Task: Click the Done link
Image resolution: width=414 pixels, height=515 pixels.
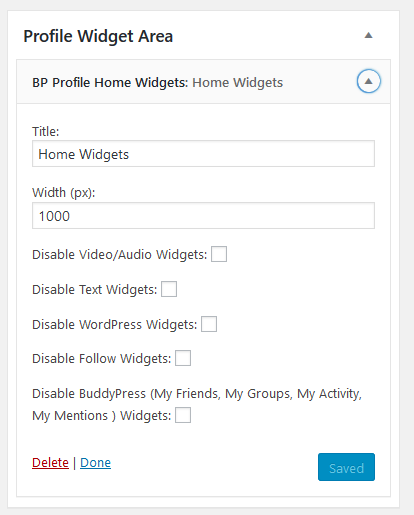Action: pyautogui.click(x=95, y=463)
